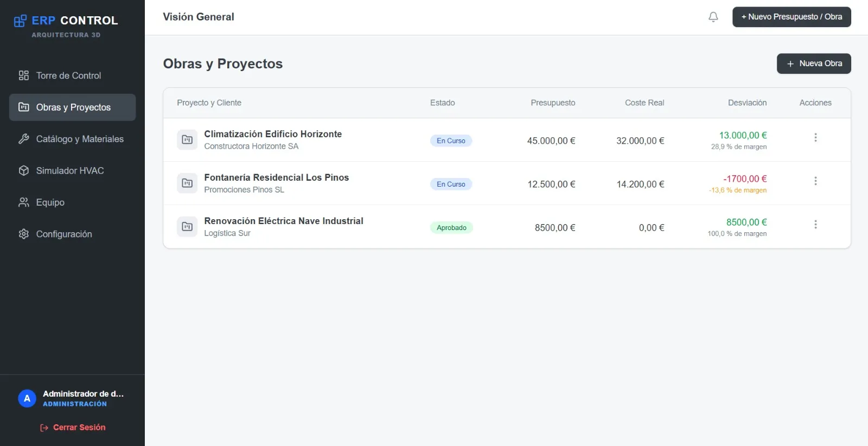Click Administrador user name in sidebar

(83, 393)
